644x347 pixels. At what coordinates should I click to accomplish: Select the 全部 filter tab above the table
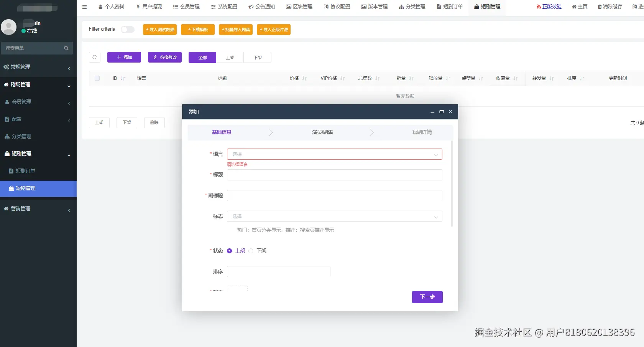pos(202,57)
